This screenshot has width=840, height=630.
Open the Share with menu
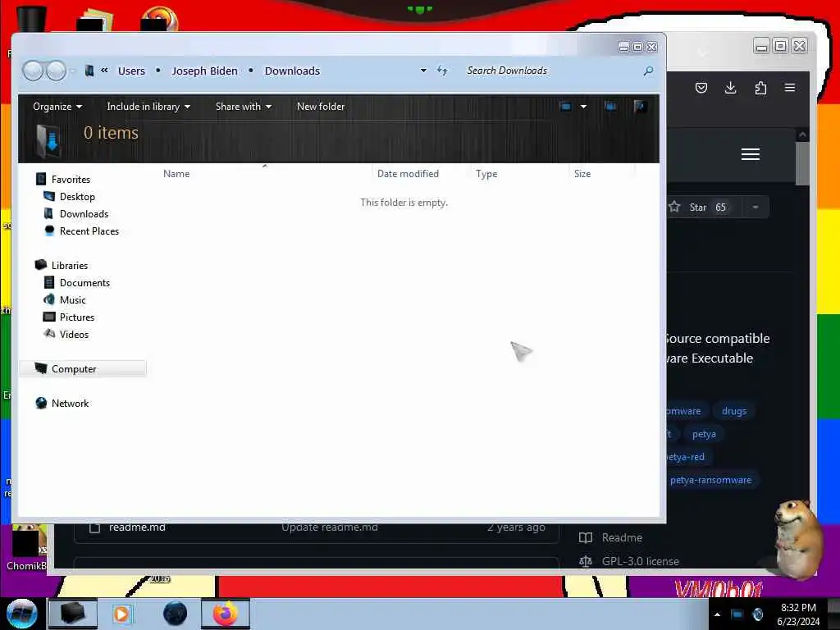coord(243,106)
